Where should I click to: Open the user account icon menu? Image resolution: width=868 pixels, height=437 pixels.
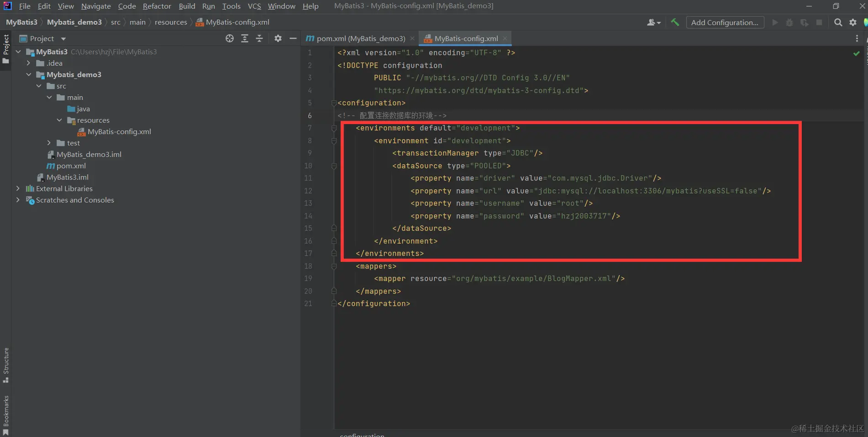tap(654, 22)
